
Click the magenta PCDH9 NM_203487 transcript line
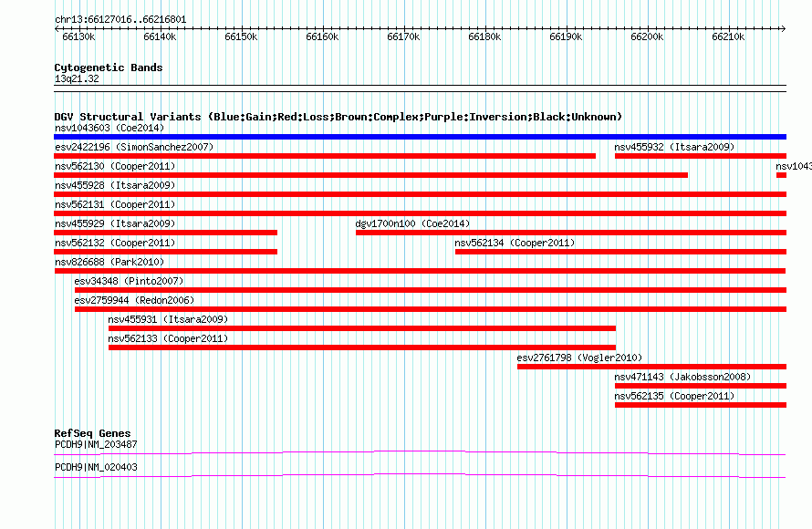click(x=420, y=453)
